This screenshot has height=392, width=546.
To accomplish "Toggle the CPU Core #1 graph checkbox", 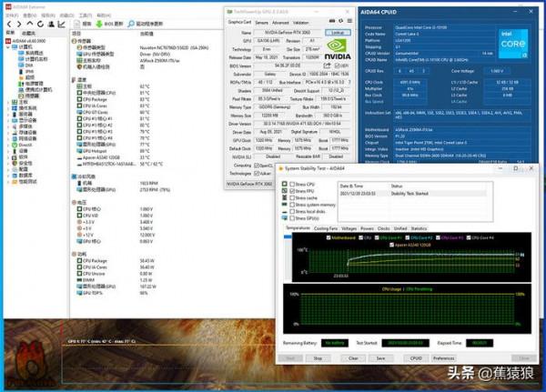I will coord(377,237).
